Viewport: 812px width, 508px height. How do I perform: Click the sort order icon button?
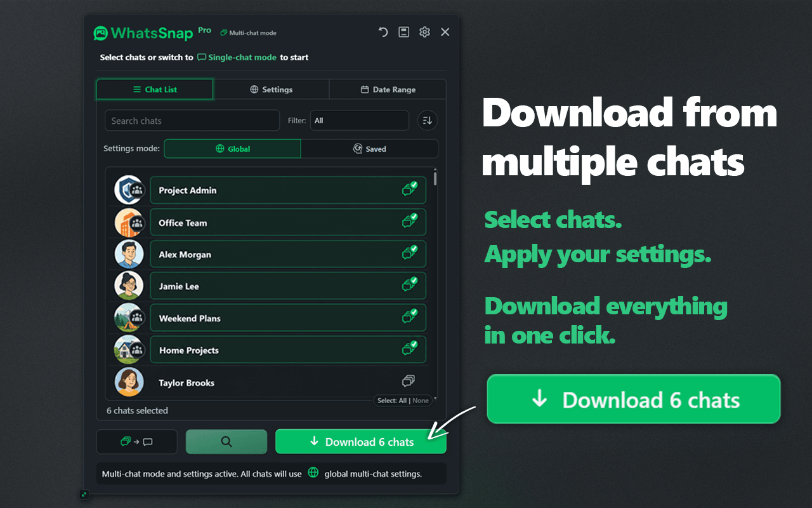(428, 121)
